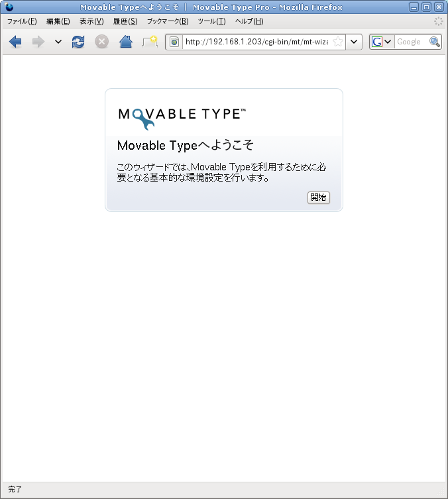Open the 表示(V) menu
The image size is (448, 499).
tap(91, 21)
